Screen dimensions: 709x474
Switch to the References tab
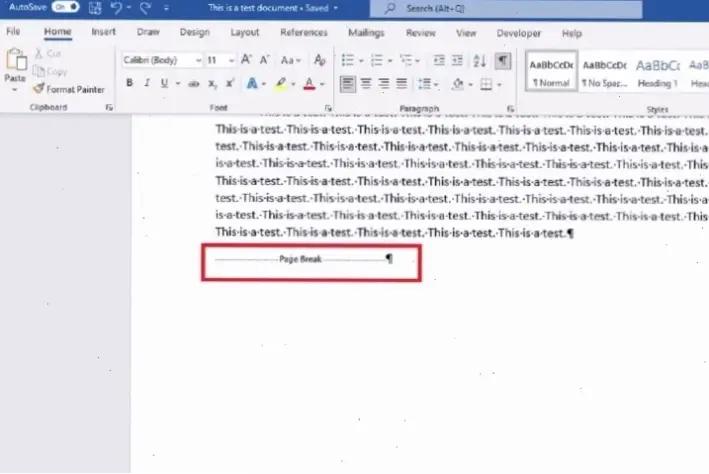[x=303, y=33]
